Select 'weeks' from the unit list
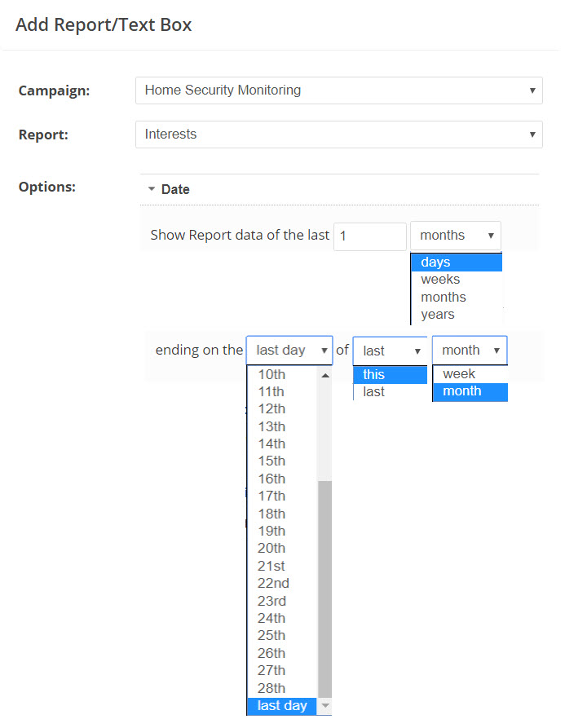This screenshot has width=565, height=728. 457,280
